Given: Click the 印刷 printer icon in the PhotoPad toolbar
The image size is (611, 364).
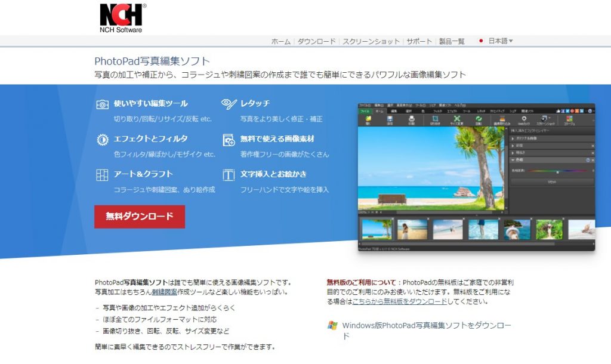Looking at the screenshot, I should coord(412,119).
